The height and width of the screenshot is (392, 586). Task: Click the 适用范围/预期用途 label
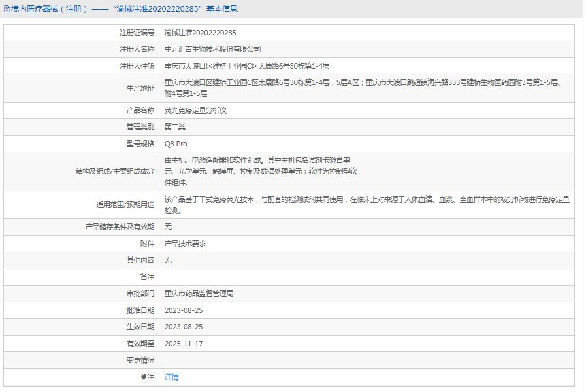(x=125, y=204)
